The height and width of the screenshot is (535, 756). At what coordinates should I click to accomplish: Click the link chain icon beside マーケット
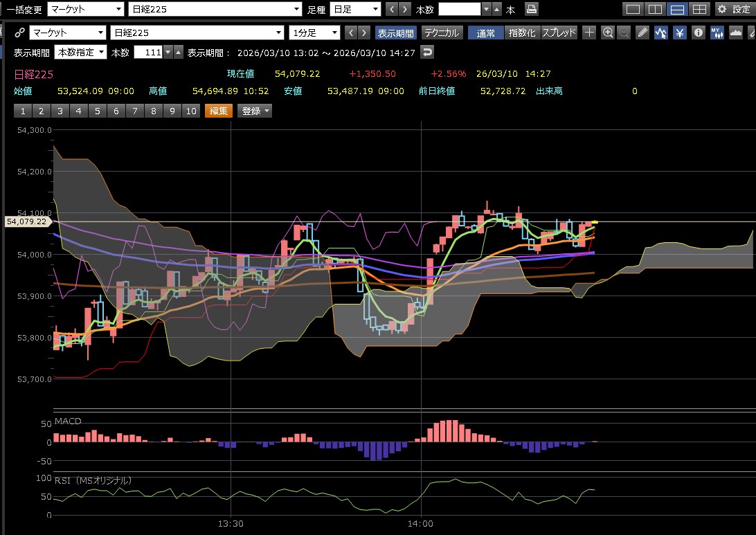(x=20, y=33)
